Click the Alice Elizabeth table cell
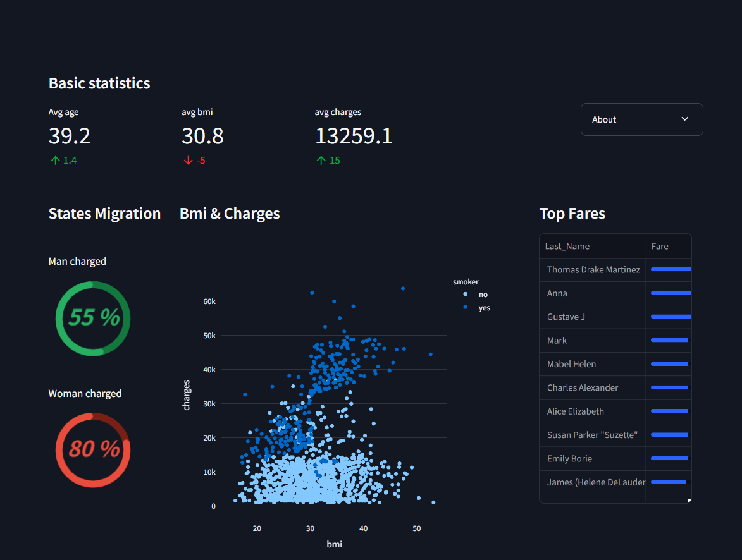This screenshot has width=742, height=560. [x=593, y=411]
